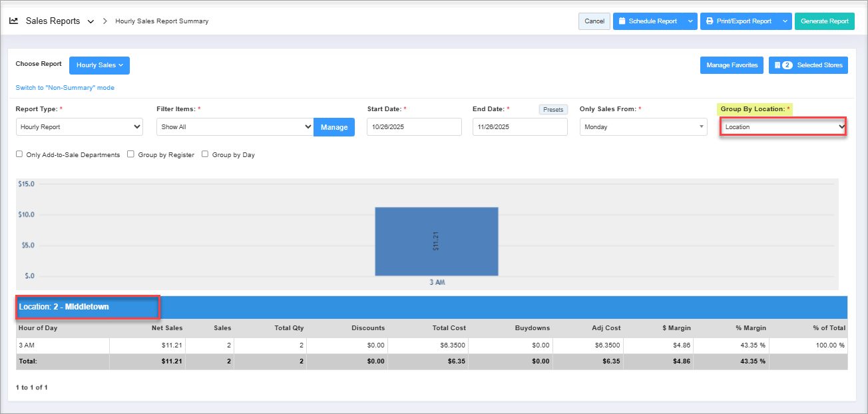Image resolution: width=868 pixels, height=414 pixels.
Task: Click the Presets button above End Date
Action: tap(552, 110)
